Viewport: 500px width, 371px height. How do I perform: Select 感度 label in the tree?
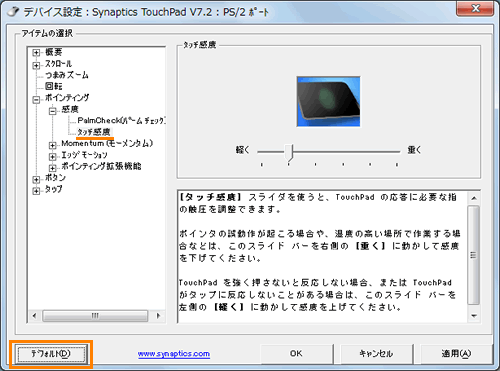click(70, 109)
